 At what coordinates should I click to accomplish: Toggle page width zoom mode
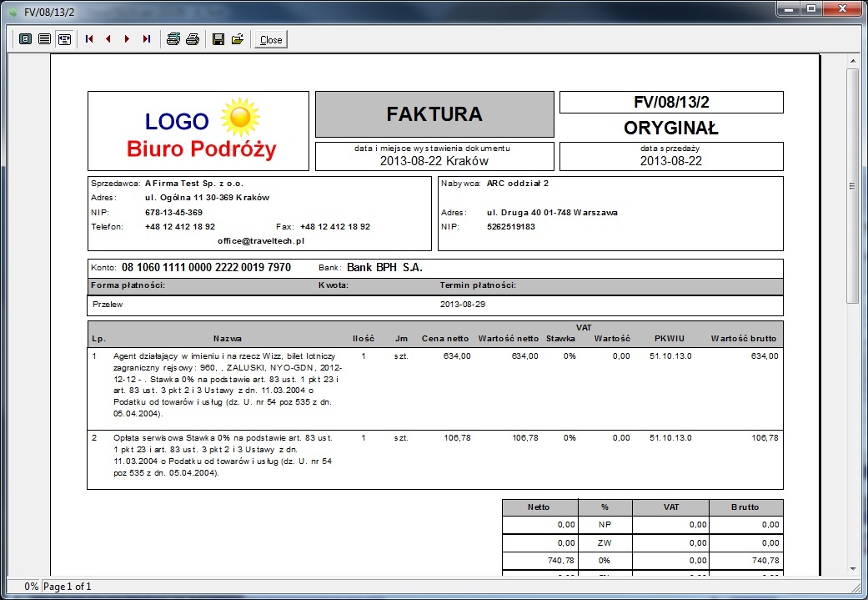pos(65,39)
